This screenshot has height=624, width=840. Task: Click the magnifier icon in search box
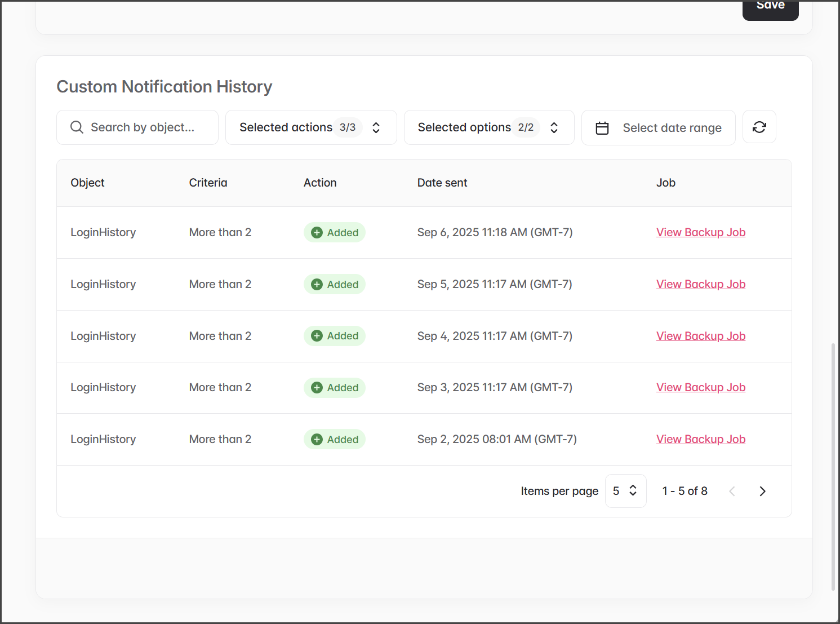click(x=77, y=127)
